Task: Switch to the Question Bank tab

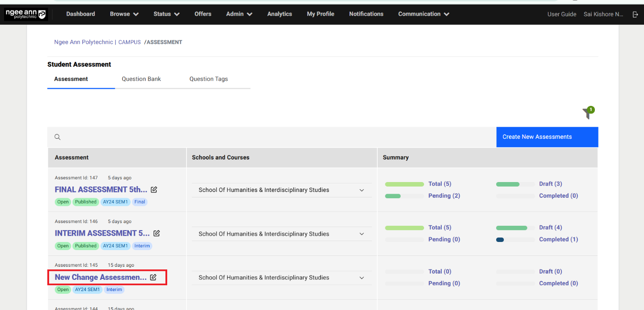Action: tap(141, 79)
